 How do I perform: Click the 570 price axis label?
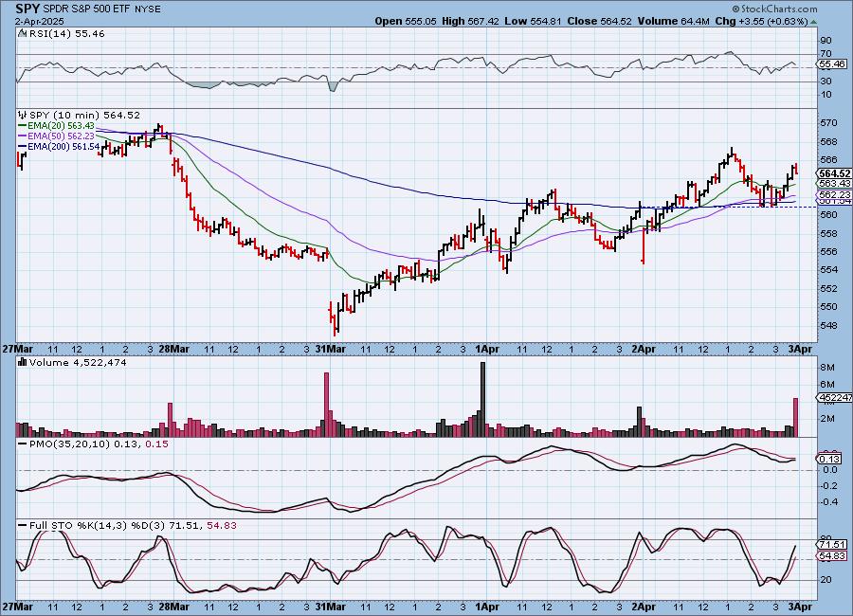click(828, 123)
